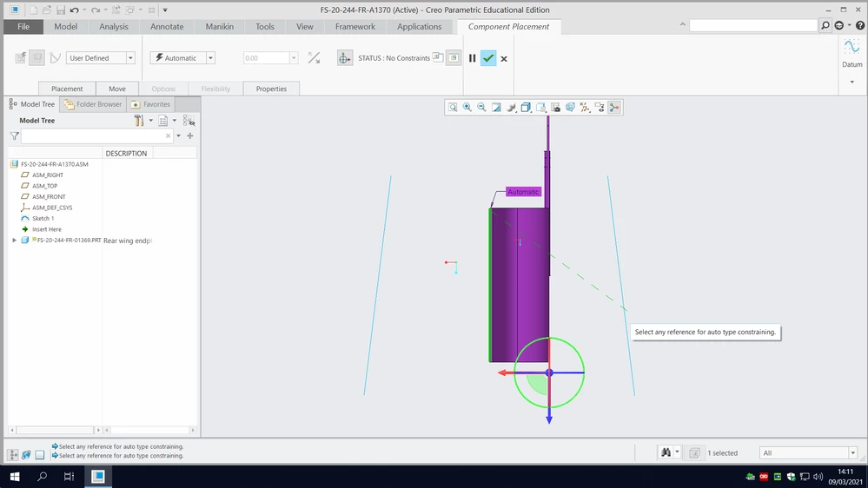Screen dimensions: 868x488
Task: Click the Undo arrow
Action: click(74, 10)
